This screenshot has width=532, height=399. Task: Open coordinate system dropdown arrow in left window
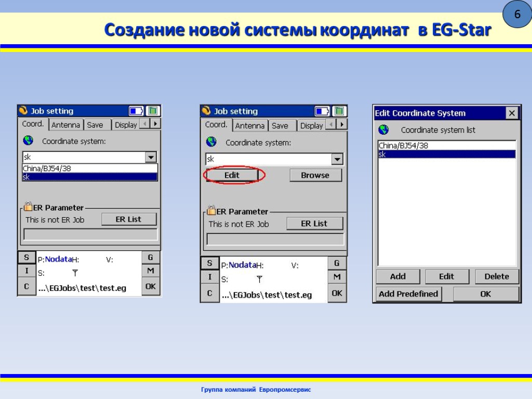pos(151,157)
